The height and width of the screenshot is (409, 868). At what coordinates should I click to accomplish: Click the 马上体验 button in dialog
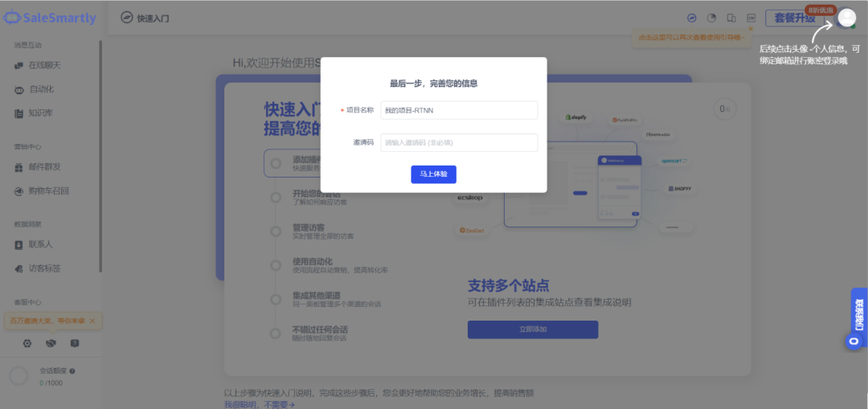tap(433, 174)
